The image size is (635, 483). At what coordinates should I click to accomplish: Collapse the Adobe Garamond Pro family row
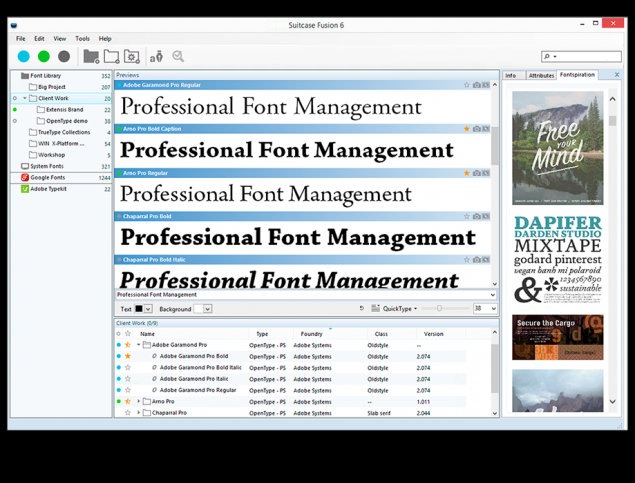139,345
